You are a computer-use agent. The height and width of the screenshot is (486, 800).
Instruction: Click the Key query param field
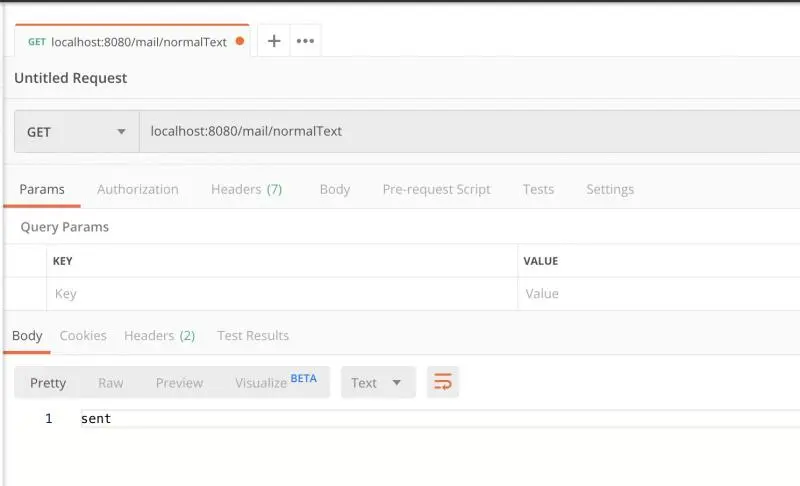[282, 294]
